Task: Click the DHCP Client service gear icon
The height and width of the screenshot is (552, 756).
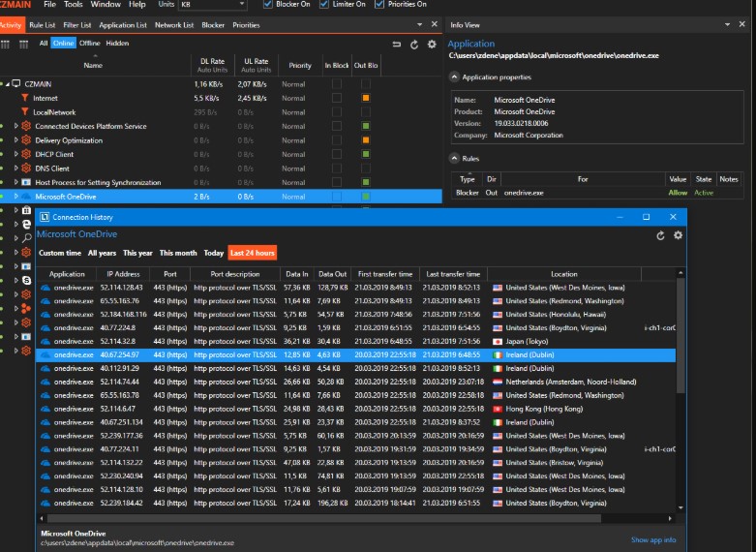Action: [x=27, y=154]
